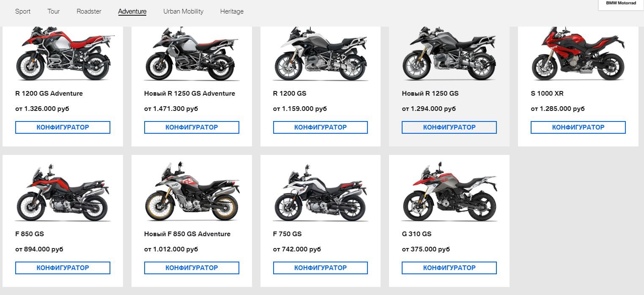The width and height of the screenshot is (644, 295).
Task: Click the Новый F 850 GS Adventure image
Action: coord(192,192)
